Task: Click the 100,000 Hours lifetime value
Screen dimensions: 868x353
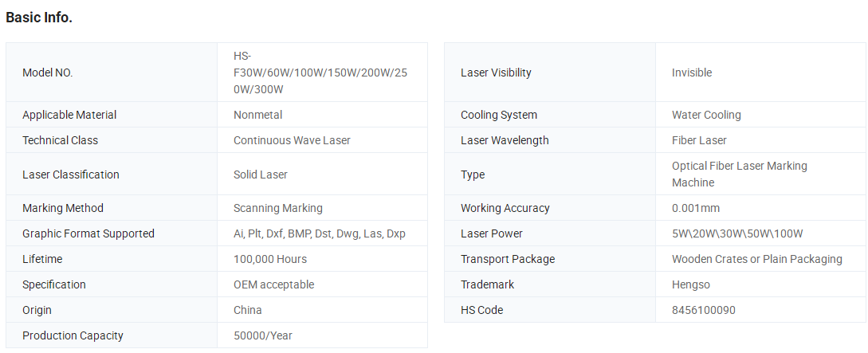Action: 270,259
